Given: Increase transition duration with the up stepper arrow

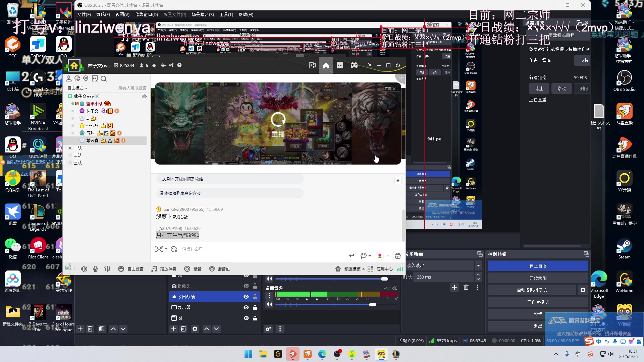Looking at the screenshot, I should [x=478, y=275].
